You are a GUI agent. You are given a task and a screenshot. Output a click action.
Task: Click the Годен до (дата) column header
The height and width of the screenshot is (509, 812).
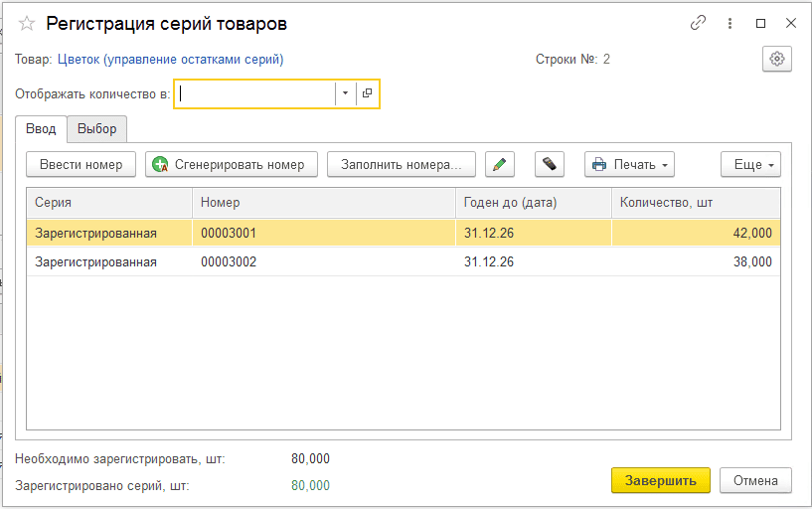click(534, 203)
